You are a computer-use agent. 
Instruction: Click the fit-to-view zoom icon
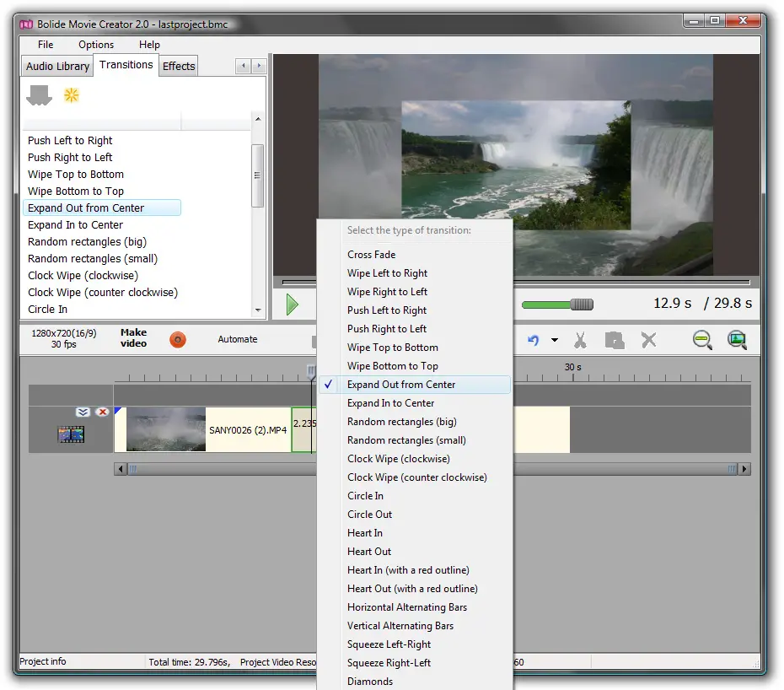(x=737, y=340)
